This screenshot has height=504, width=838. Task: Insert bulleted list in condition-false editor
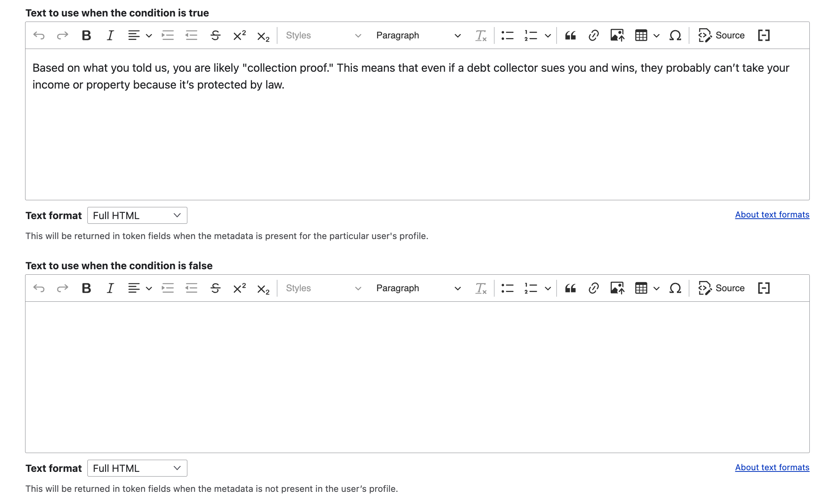[x=507, y=288]
